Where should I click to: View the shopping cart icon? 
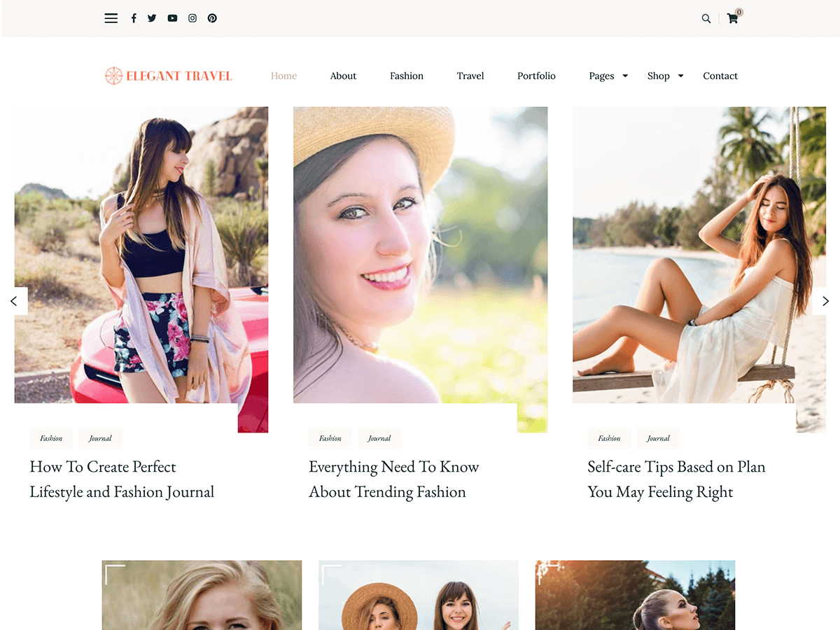[x=732, y=19]
